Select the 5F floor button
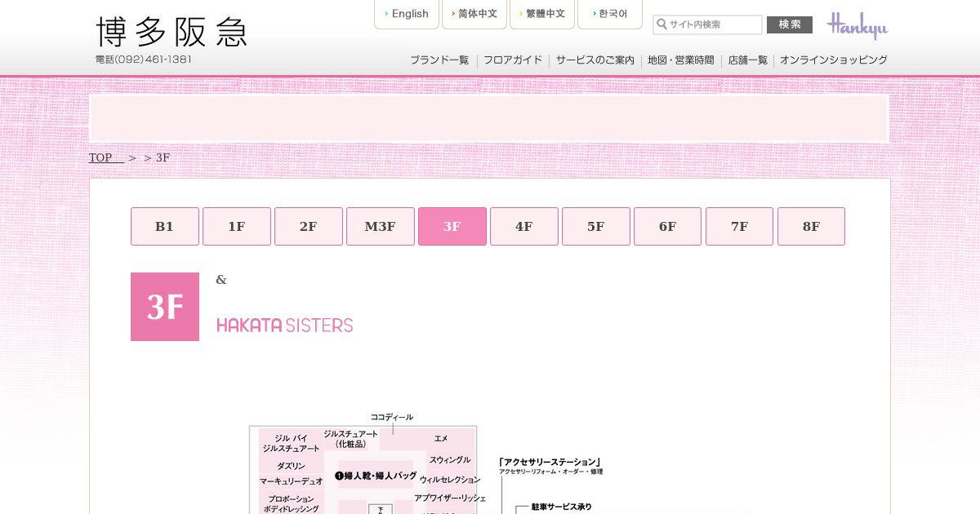 596,227
